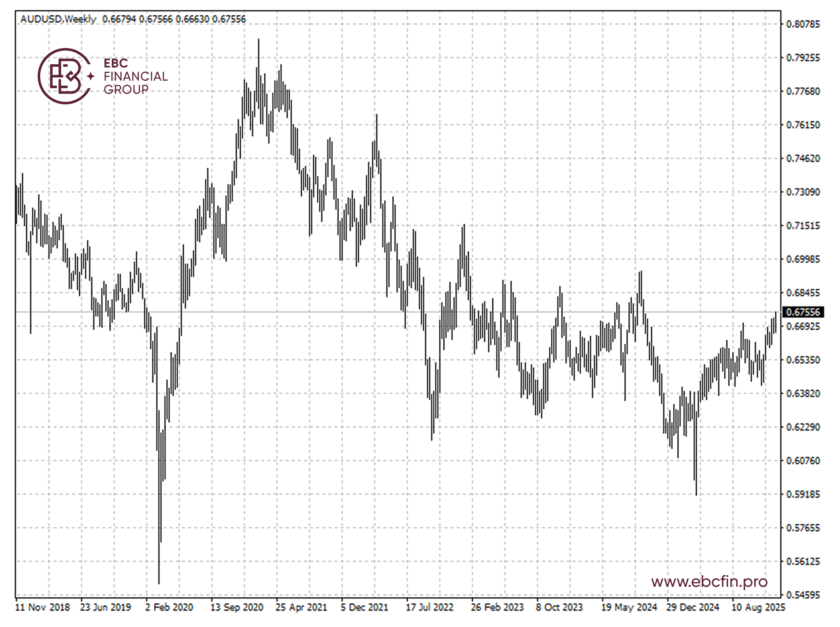Select the 10 Aug 2025 date label

(x=758, y=607)
